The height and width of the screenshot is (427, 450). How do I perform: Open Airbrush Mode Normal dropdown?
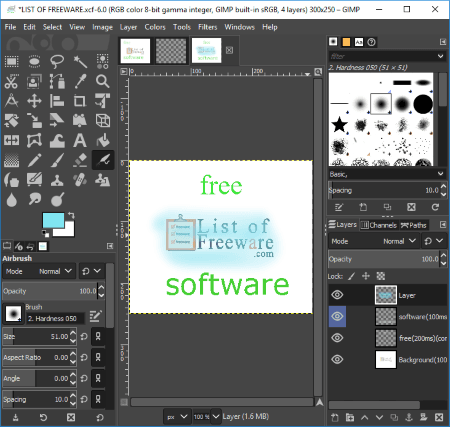pos(39,271)
